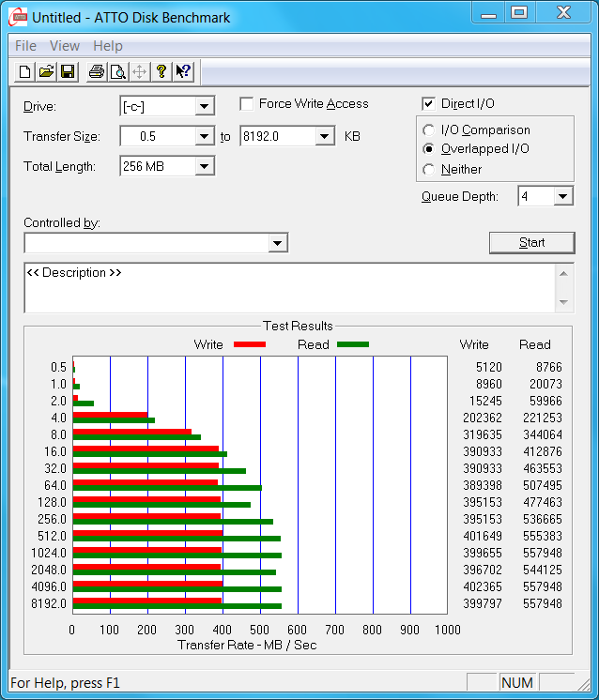The image size is (599, 700).
Task: Open the Transfer Size maximum dropdown 8192.0
Action: click(324, 136)
